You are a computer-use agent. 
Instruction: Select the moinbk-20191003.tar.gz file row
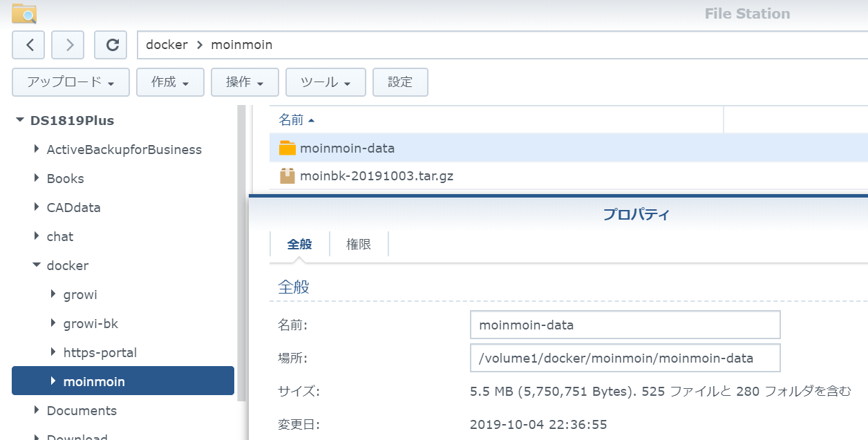568,176
